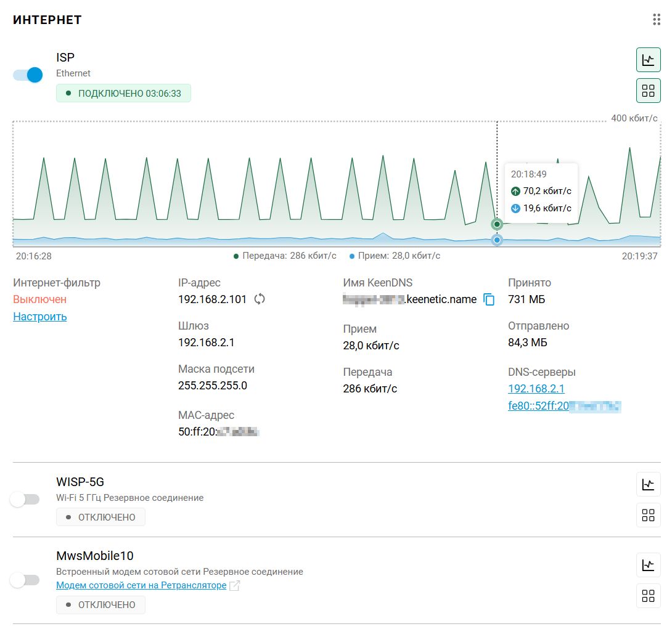Toggle the ISP connection details grid icon
672x629 pixels.
[648, 91]
